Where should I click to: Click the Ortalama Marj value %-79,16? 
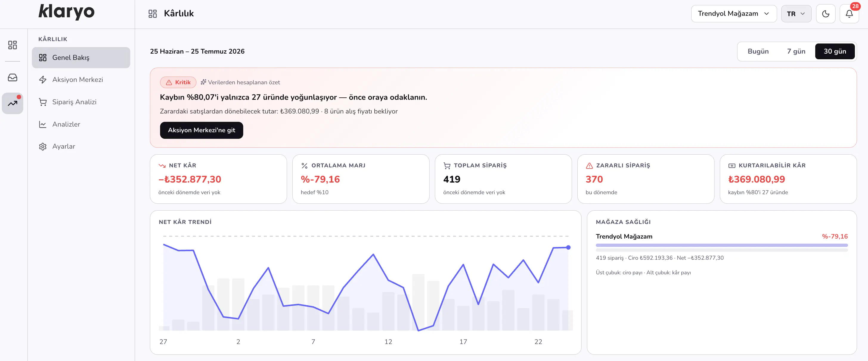320,179
